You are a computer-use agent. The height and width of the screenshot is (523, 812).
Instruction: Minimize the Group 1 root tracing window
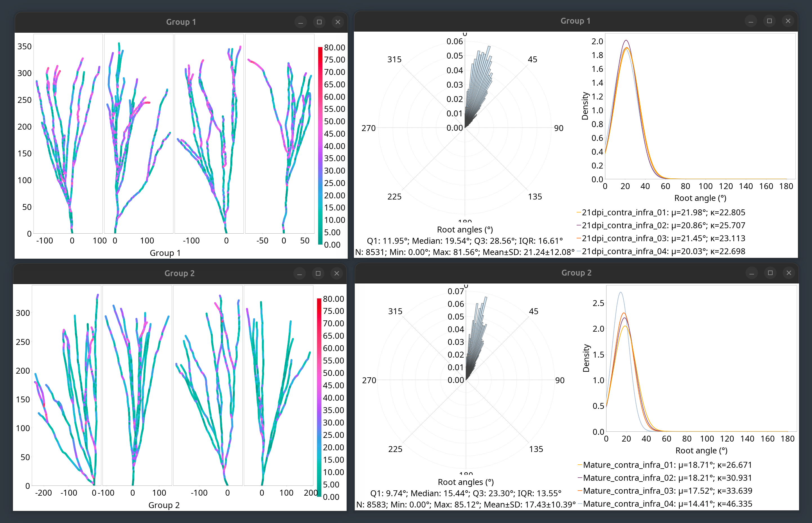pyautogui.click(x=300, y=22)
